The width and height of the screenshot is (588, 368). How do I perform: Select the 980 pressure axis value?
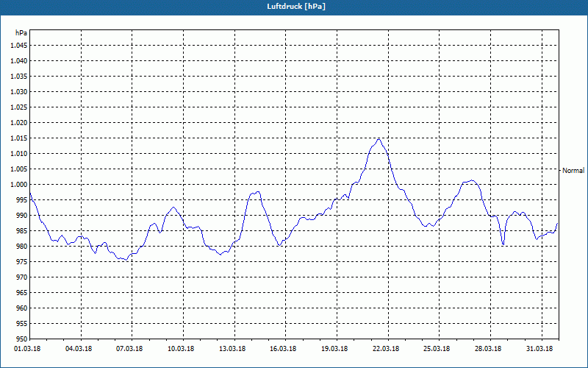tap(22, 247)
